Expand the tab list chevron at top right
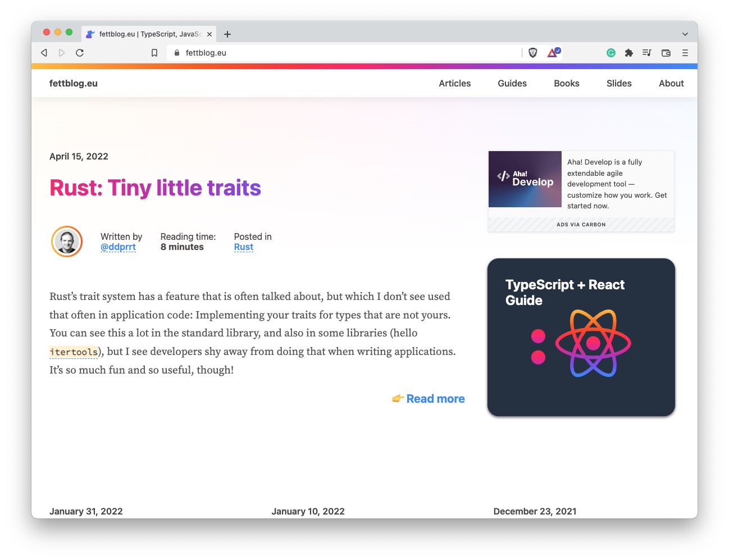This screenshot has height=560, width=729. (x=685, y=34)
